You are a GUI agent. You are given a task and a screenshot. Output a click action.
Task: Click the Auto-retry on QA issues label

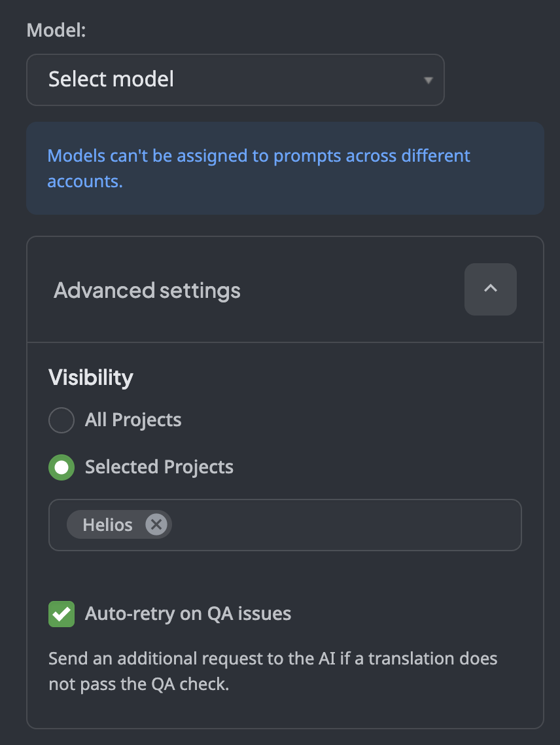[188, 614]
